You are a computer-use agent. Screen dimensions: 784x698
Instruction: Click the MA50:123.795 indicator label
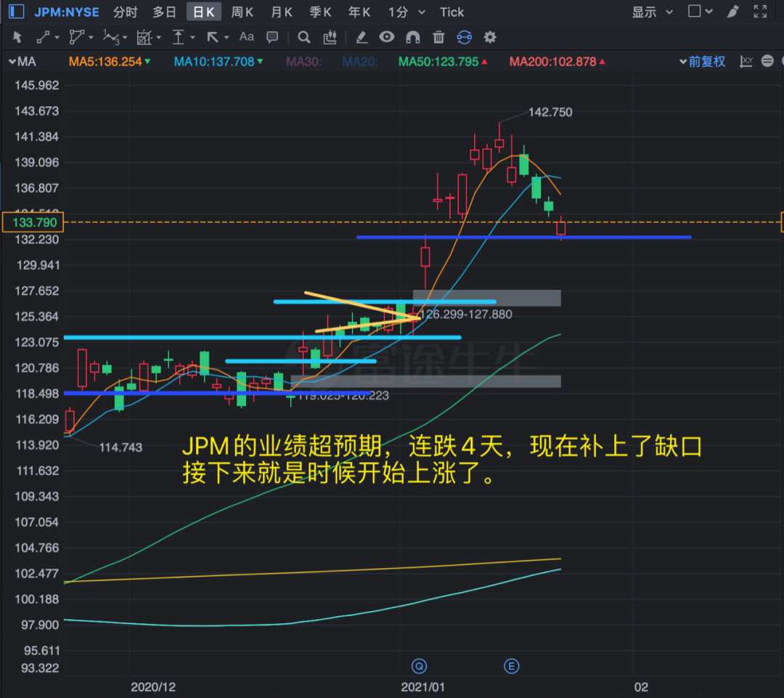click(438, 62)
